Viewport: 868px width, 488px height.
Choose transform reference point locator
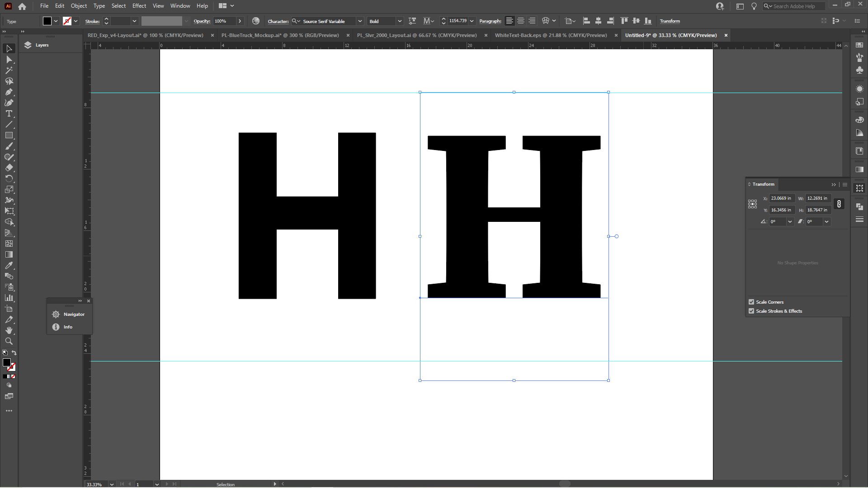coord(752,204)
